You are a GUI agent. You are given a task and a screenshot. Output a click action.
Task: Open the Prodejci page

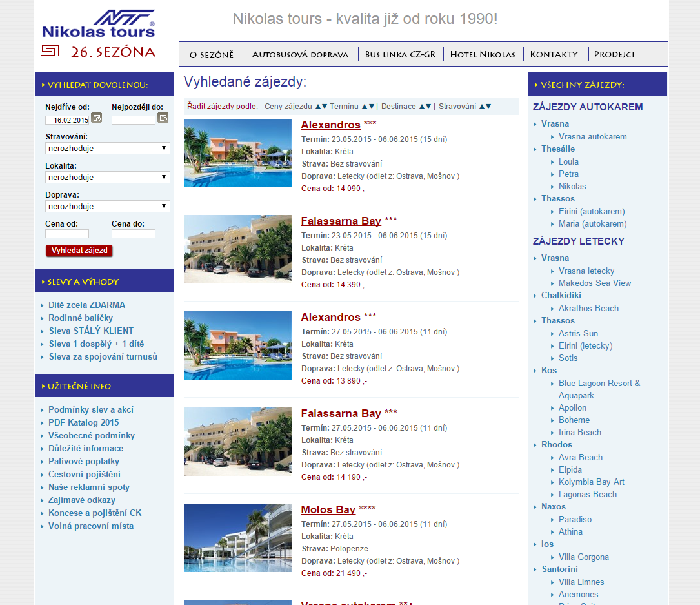pos(614,54)
